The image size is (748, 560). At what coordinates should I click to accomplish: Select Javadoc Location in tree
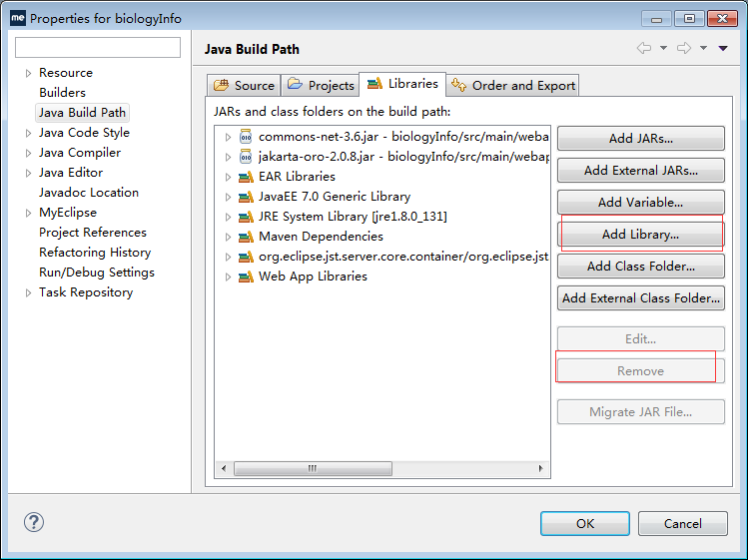89,193
